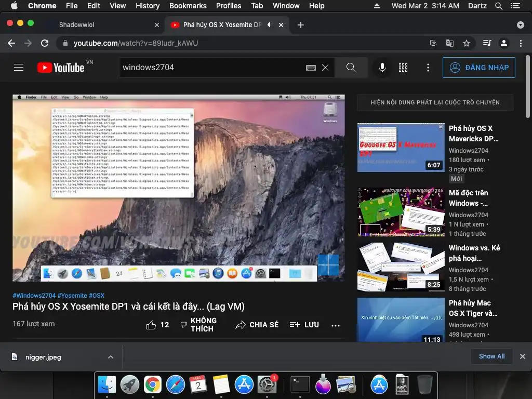Screen dimensions: 532x399
Task: Show chat replay HIỆN NỘI DUNG PHÁT LẠI
Action: point(435,102)
